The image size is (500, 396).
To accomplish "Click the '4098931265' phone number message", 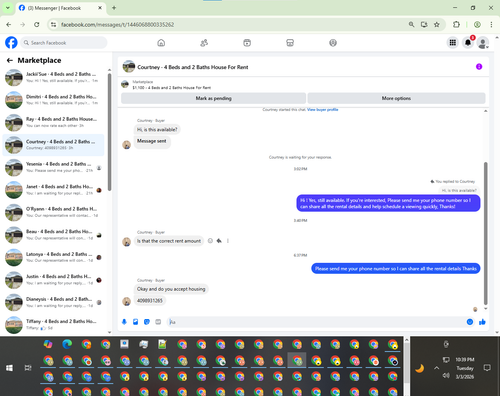I will click(150, 301).
